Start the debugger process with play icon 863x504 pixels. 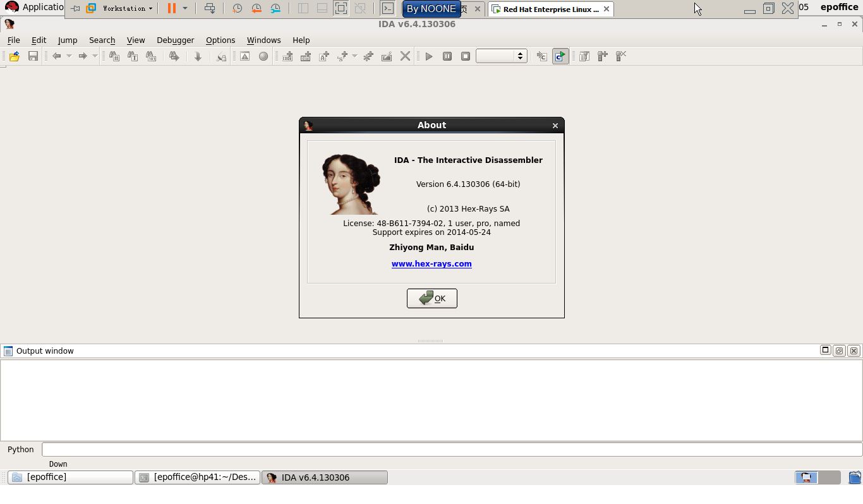tap(429, 56)
